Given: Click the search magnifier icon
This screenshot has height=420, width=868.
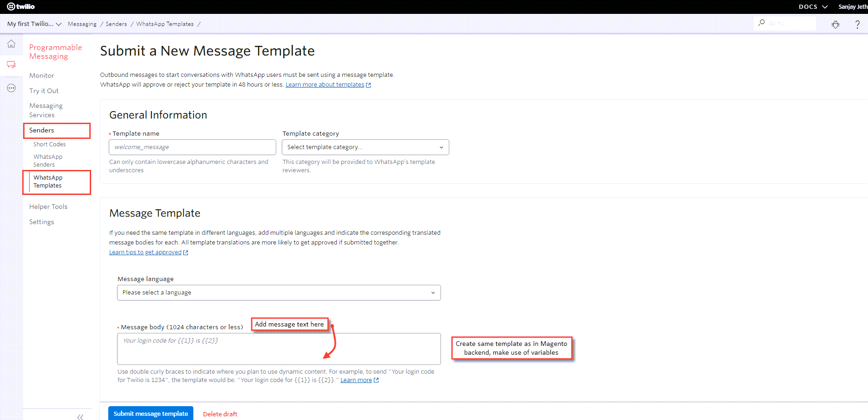Looking at the screenshot, I should click(x=761, y=23).
